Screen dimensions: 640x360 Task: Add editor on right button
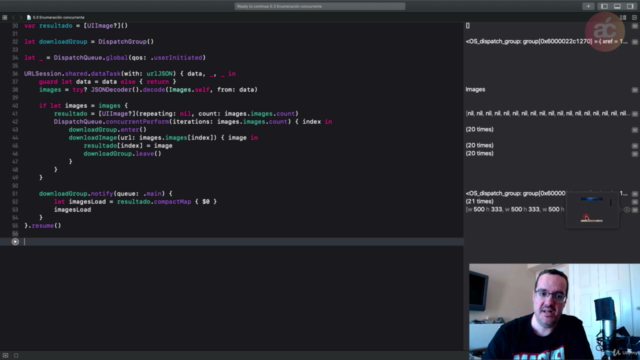(x=634, y=17)
